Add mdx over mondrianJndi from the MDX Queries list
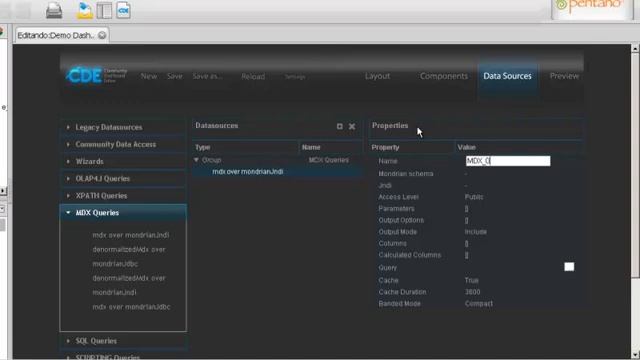640x360 pixels. click(131, 235)
